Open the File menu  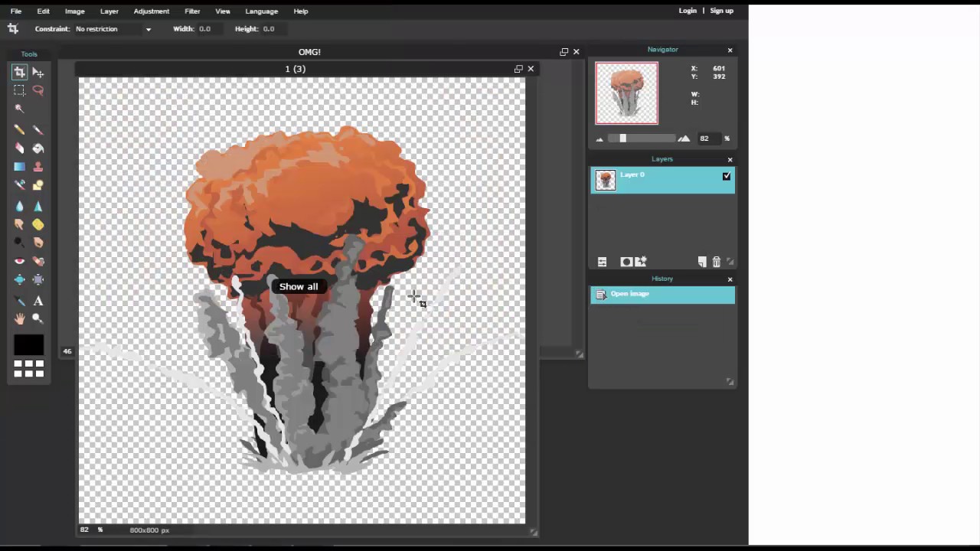(x=16, y=11)
